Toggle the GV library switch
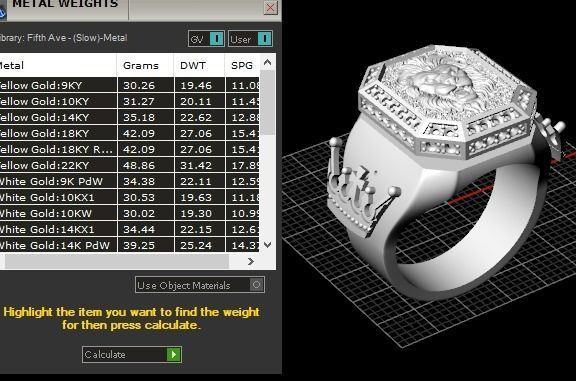The image size is (576, 381). click(x=206, y=39)
